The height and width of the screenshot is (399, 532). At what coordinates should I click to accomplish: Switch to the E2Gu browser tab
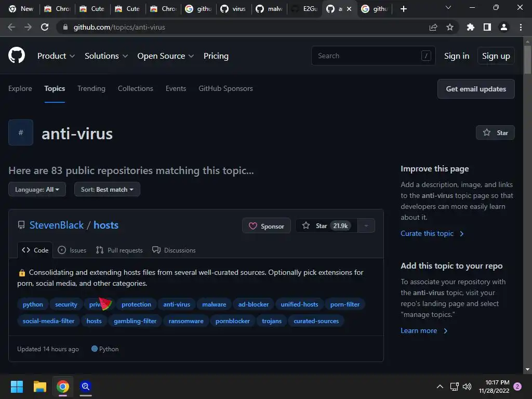pyautogui.click(x=305, y=9)
